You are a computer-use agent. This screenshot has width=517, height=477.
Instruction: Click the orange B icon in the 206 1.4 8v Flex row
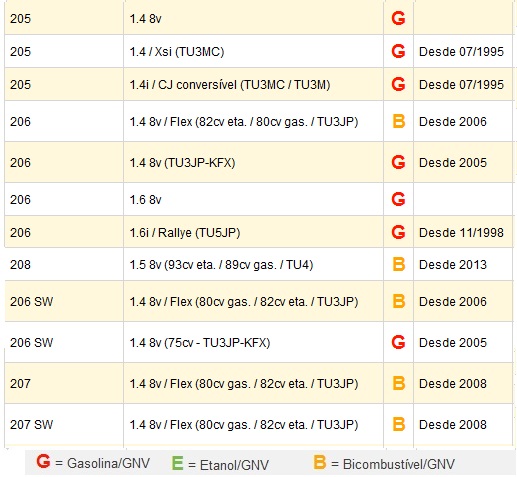coord(399,121)
